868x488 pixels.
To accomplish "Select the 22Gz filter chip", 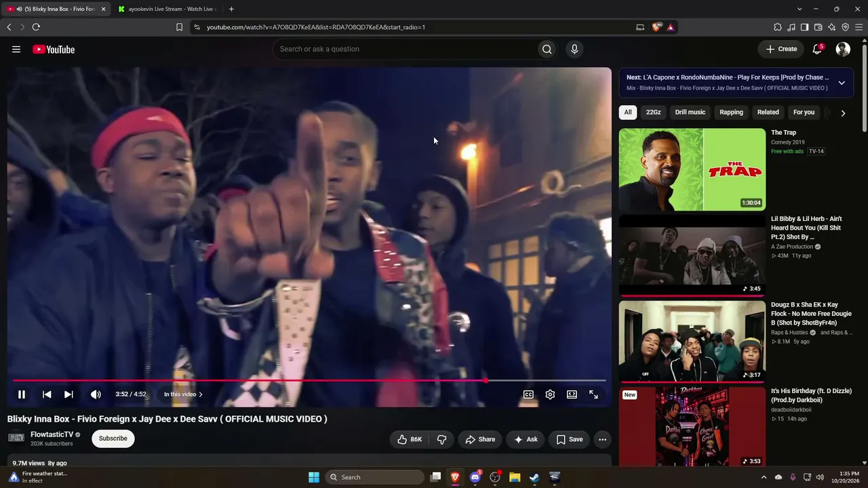I will (x=653, y=113).
